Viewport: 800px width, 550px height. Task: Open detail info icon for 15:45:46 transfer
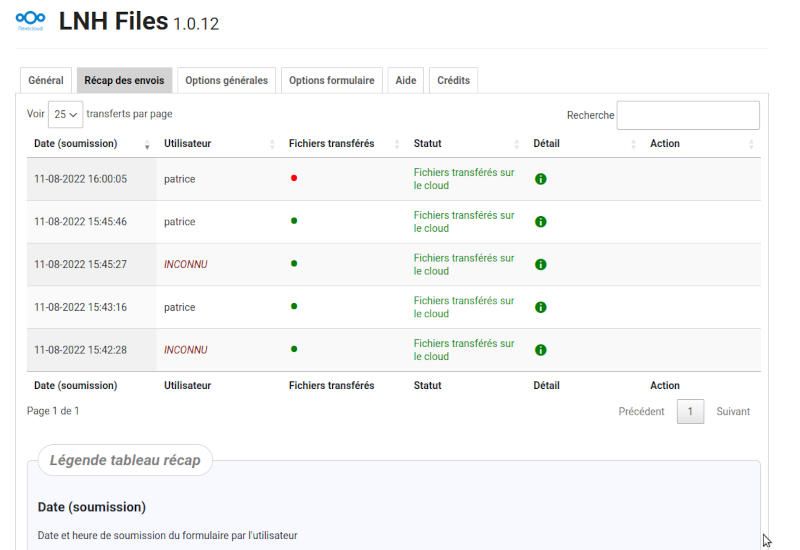coord(540,222)
